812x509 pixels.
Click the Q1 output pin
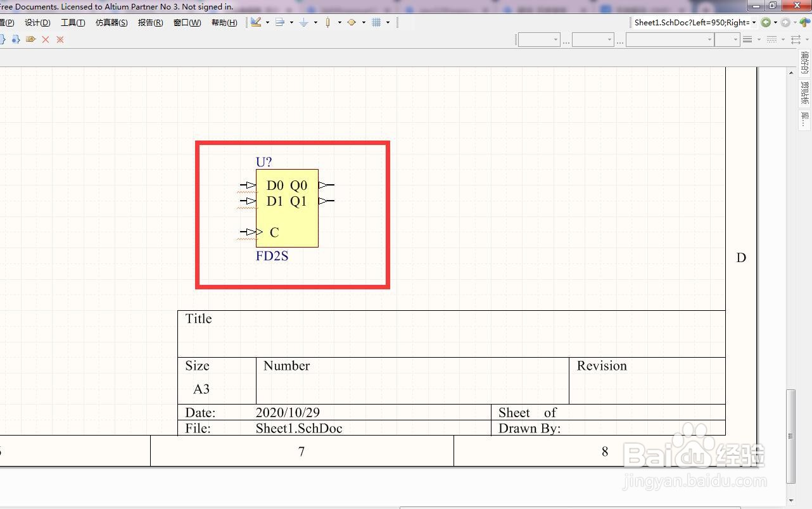click(x=326, y=201)
